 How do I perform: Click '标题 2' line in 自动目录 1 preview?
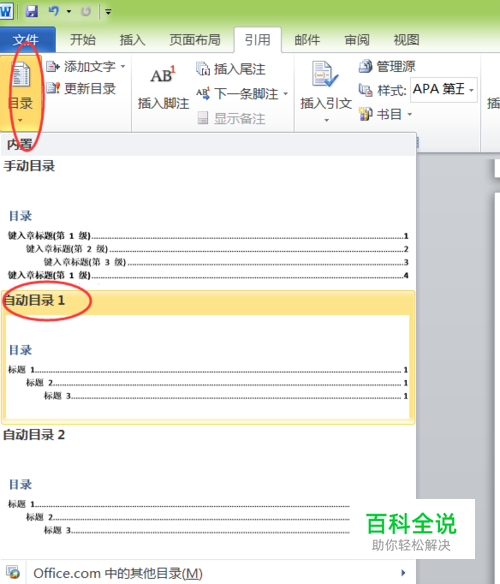tap(217, 383)
